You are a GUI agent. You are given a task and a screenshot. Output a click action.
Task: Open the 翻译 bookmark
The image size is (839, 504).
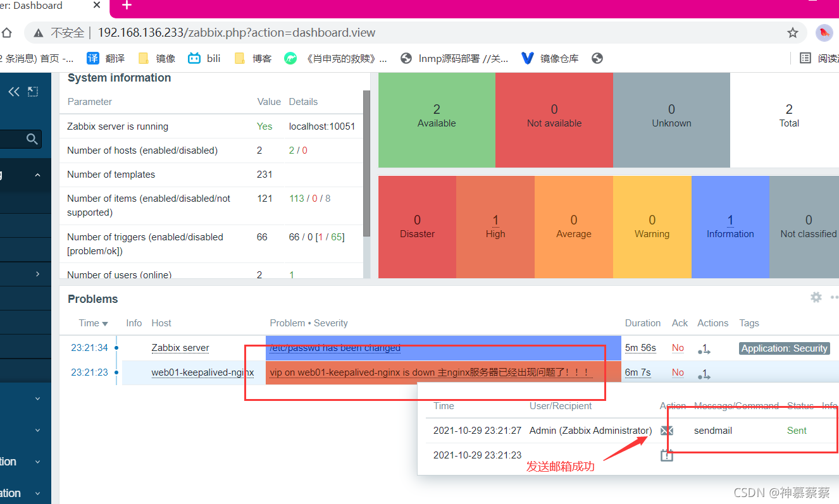pyautogui.click(x=106, y=58)
